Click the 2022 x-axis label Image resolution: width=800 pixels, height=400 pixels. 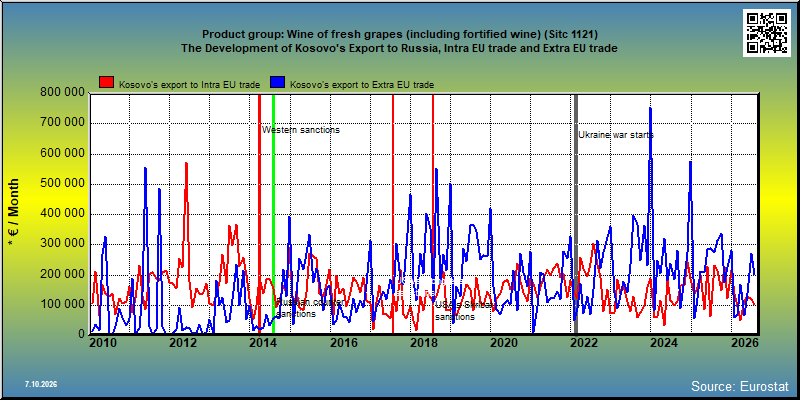point(583,343)
